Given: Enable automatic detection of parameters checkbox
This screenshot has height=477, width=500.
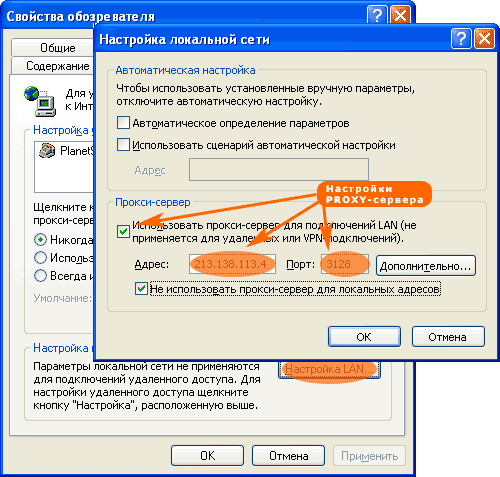Looking at the screenshot, I should coord(123,123).
